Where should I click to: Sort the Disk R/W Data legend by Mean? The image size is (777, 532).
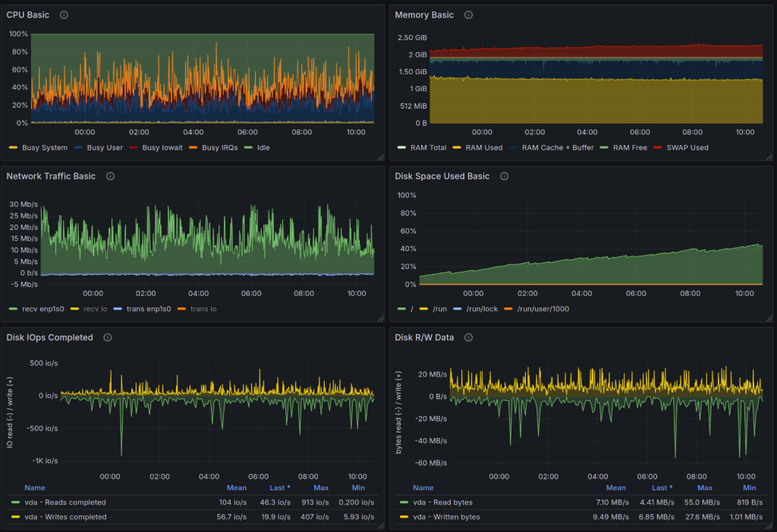coord(615,488)
